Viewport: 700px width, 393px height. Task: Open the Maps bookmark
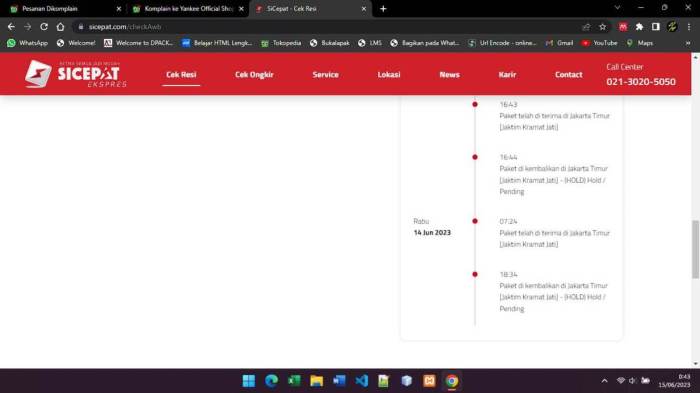tap(640, 43)
